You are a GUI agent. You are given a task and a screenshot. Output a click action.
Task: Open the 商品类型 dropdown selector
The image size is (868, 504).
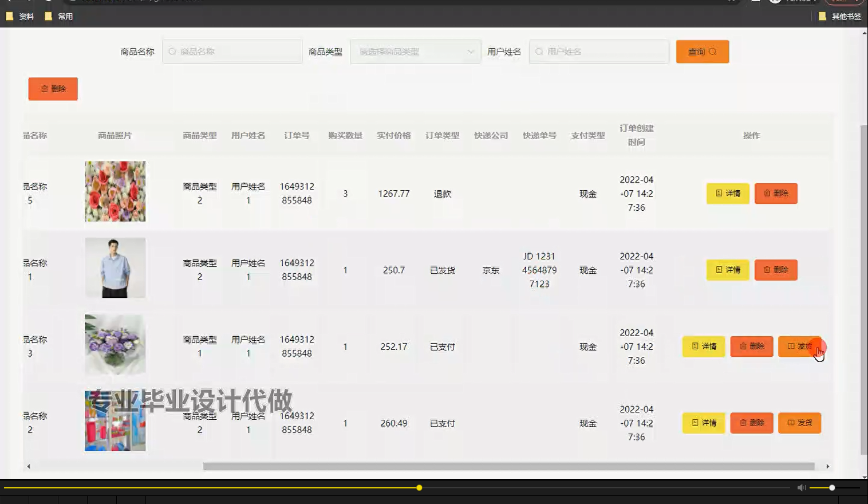click(415, 52)
